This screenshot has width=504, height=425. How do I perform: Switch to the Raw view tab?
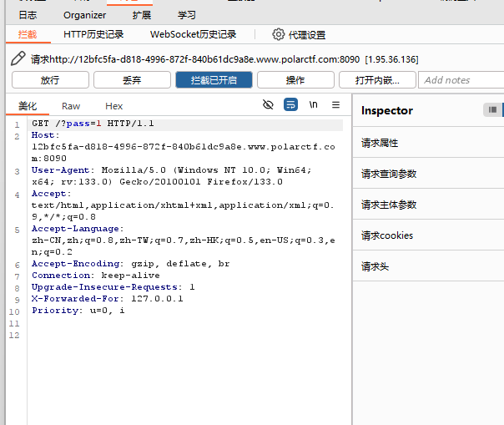[x=71, y=106]
